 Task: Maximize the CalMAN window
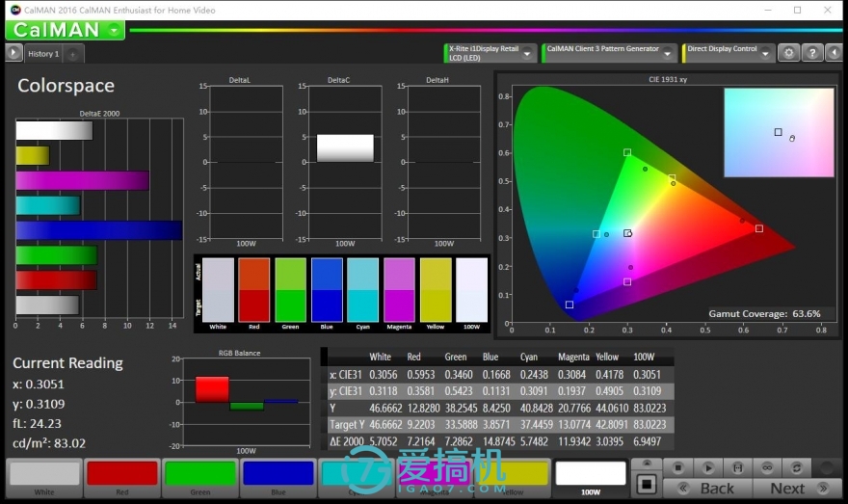[x=797, y=10]
